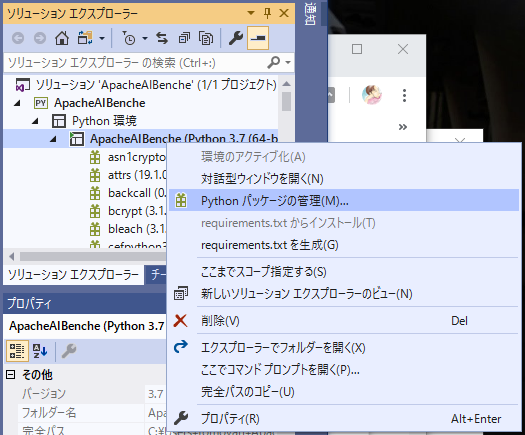The image size is (525, 435).
Task: Choose Python パッケージの管理(M)...
Action: (x=344, y=201)
